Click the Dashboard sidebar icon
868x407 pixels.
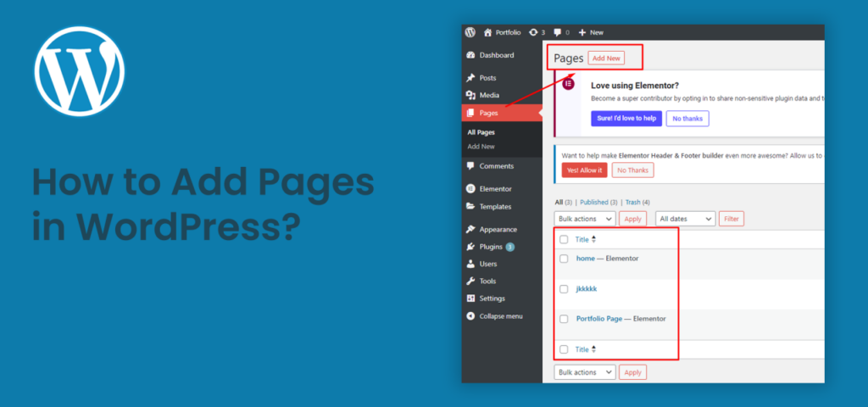pyautogui.click(x=470, y=55)
